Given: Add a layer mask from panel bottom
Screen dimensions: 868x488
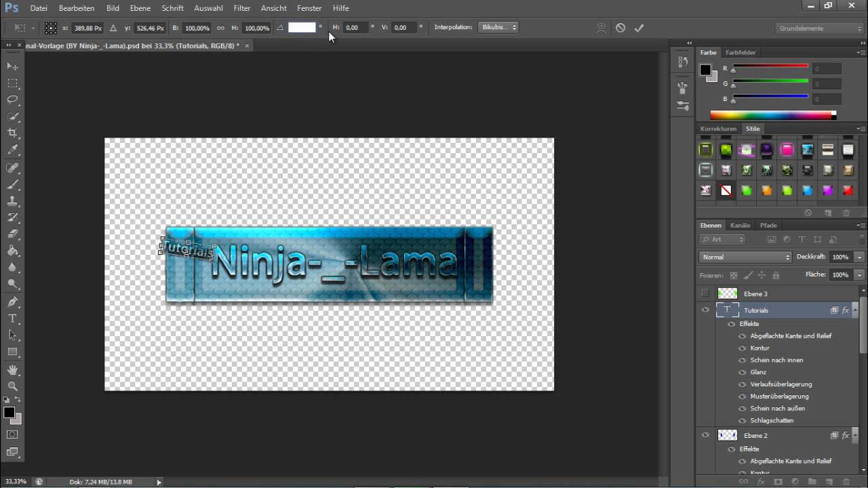Looking at the screenshot, I should pyautogui.click(x=778, y=482).
